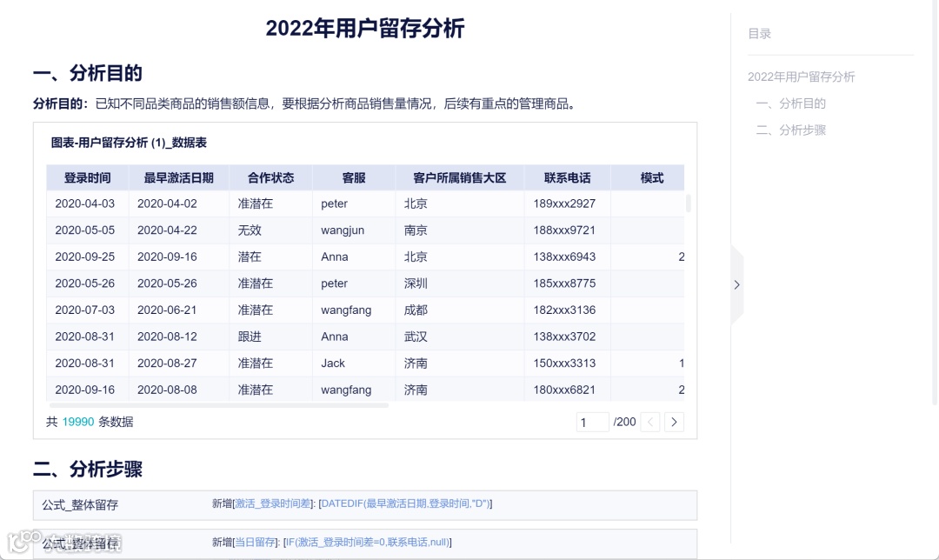This screenshot has height=560, width=939.
Task: Click the disabled previous page arrow icon
Action: point(650,421)
